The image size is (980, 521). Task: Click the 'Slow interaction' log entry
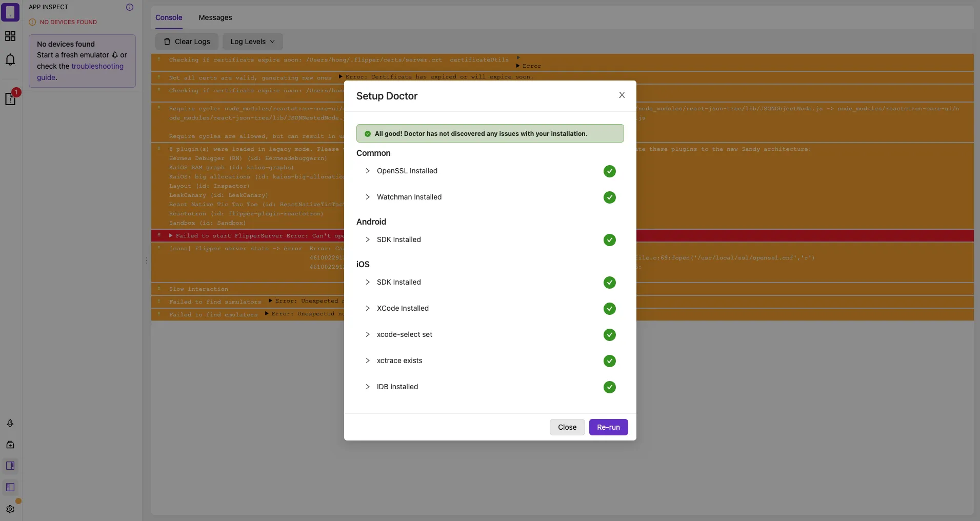(x=199, y=289)
